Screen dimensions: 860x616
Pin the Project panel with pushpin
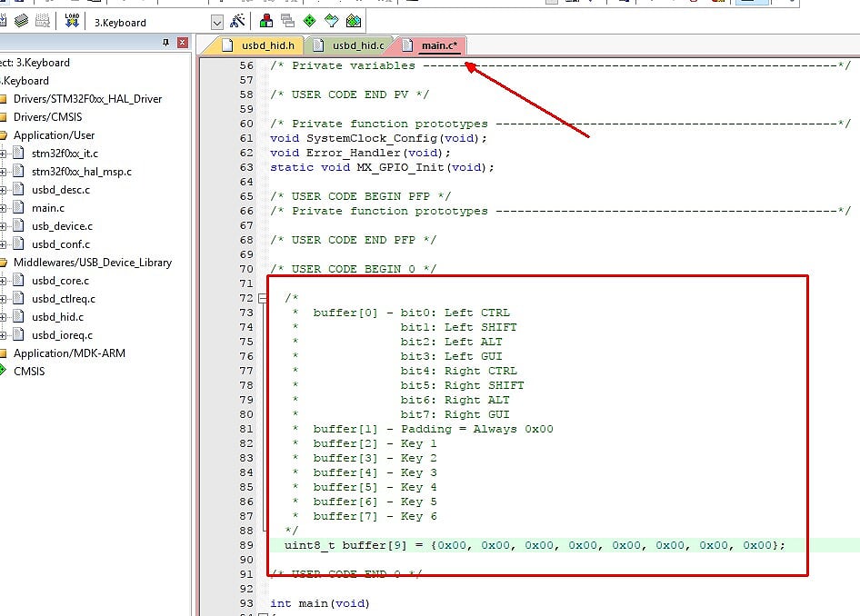(x=165, y=43)
